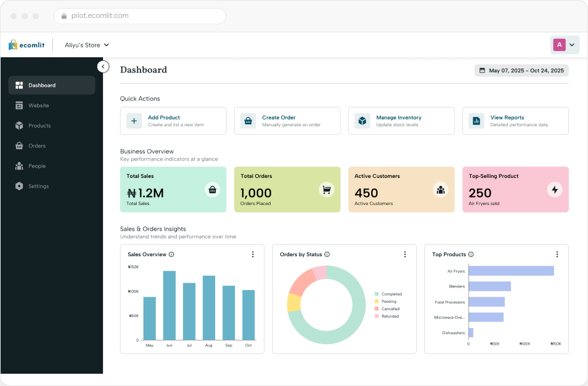Screen dimensions: 588x386
Task: Click the Settings hexagon icon in sidebar
Action: (x=19, y=186)
